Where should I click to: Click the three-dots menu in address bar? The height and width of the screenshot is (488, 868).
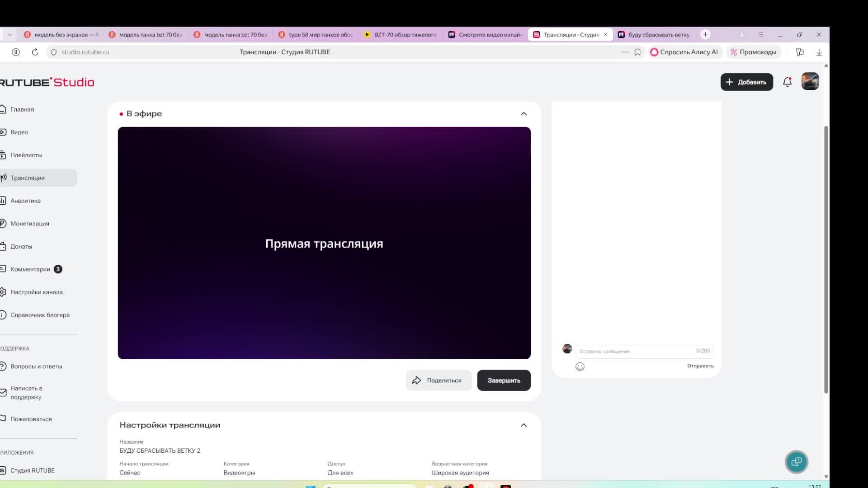pyautogui.click(x=625, y=52)
